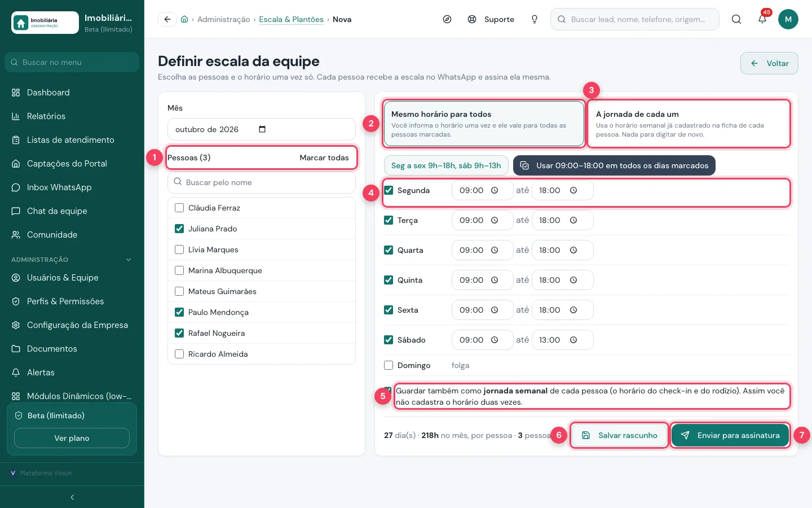Viewport: 812px width, 508px height.
Task: Click Quinta end time 18:00 field
Action: click(x=562, y=280)
